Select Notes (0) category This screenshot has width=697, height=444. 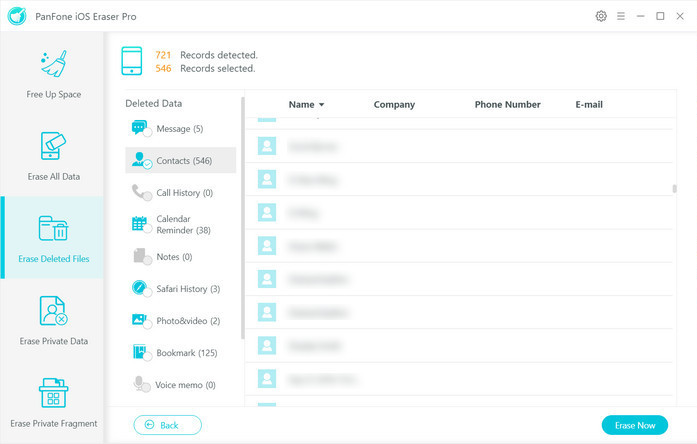coord(180,256)
